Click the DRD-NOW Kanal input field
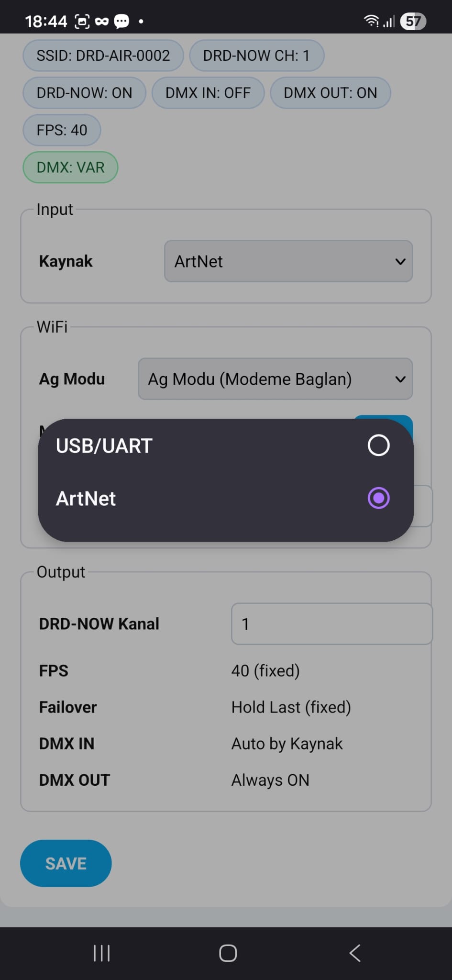This screenshot has height=980, width=452. pyautogui.click(x=331, y=624)
